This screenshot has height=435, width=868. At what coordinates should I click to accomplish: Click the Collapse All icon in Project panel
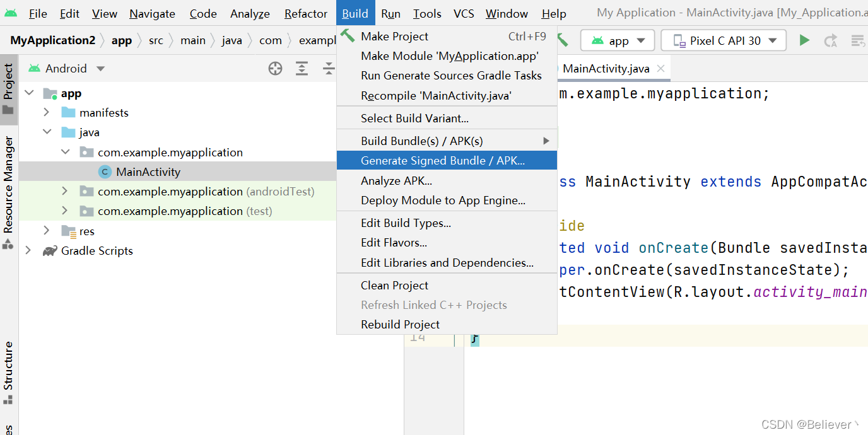tap(329, 69)
